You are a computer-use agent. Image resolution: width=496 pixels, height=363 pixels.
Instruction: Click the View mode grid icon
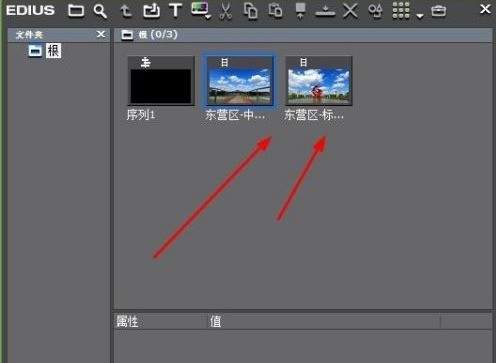tap(401, 10)
